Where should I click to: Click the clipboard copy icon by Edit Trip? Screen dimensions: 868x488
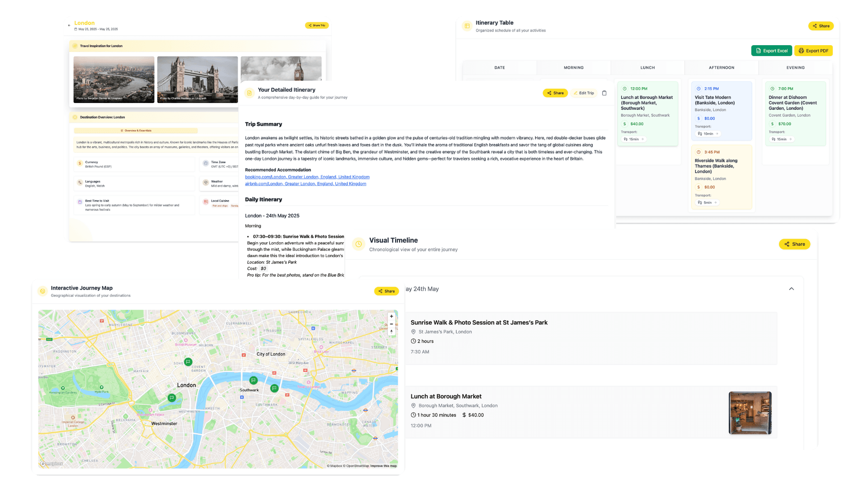604,93
